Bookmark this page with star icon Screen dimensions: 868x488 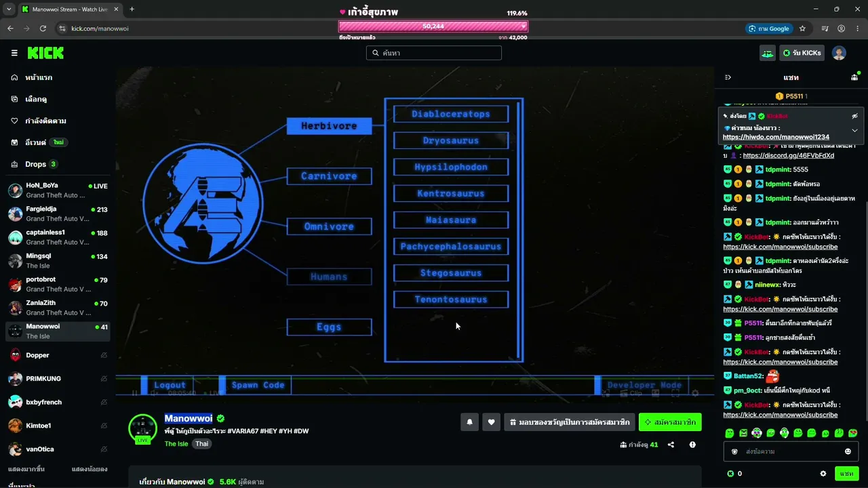802,28
